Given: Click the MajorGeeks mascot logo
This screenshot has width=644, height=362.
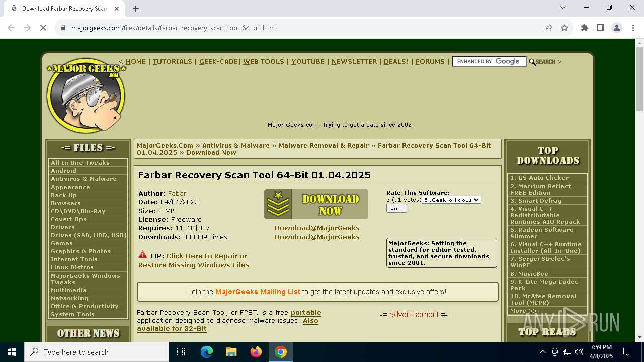Looking at the screenshot, I should [x=86, y=96].
